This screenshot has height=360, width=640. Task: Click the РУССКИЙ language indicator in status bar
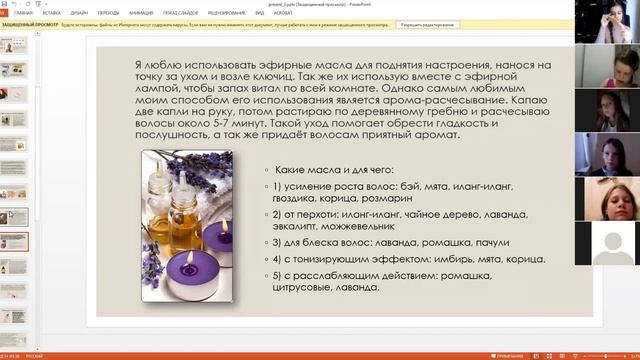(x=34, y=356)
